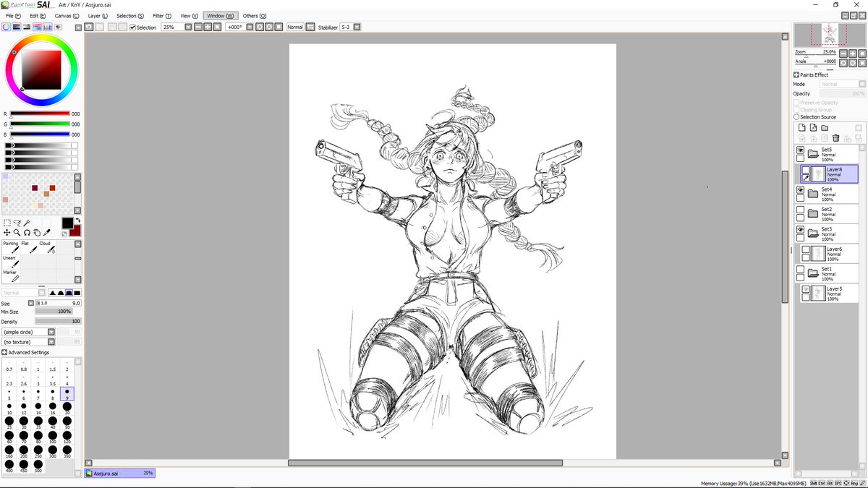
Task: Create a new layer in layer panel
Action: (801, 128)
